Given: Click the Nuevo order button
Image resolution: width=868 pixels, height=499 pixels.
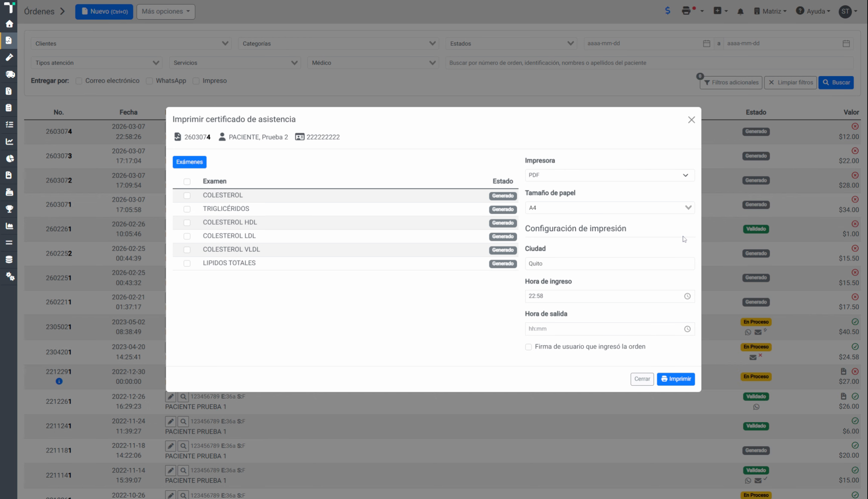Looking at the screenshot, I should [104, 11].
